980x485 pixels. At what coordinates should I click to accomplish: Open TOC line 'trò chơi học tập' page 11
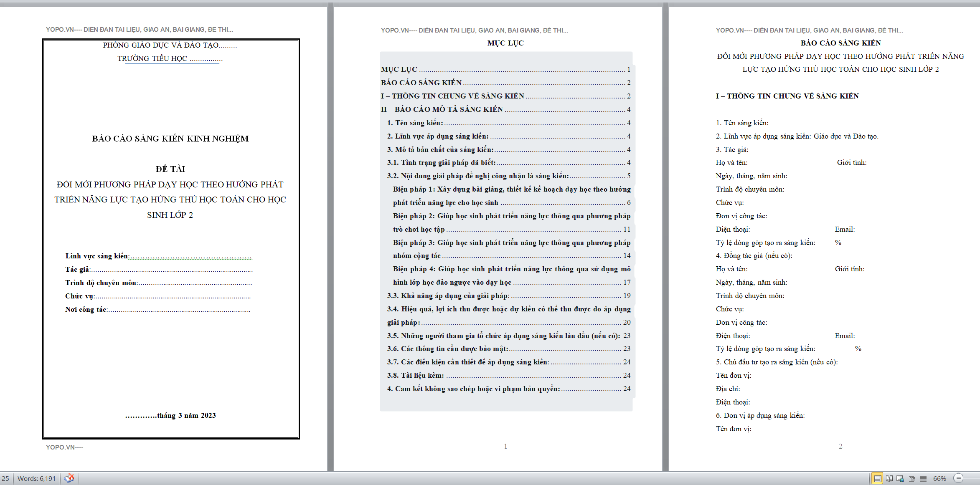[512, 229]
